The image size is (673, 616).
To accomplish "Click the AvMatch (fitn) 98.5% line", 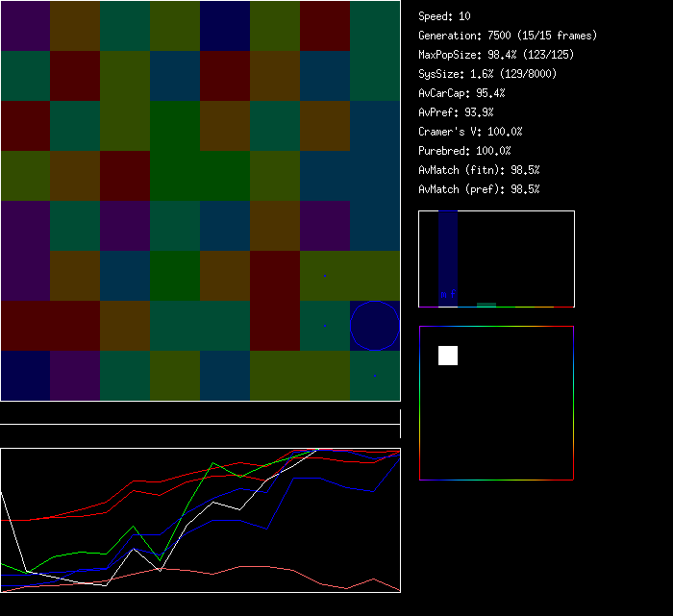I will pyautogui.click(x=479, y=170).
